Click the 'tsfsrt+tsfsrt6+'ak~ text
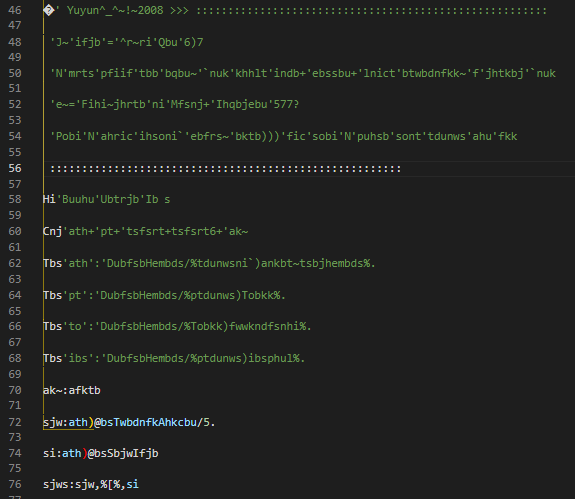Screen dimensions: 575x499 [x=184, y=231]
